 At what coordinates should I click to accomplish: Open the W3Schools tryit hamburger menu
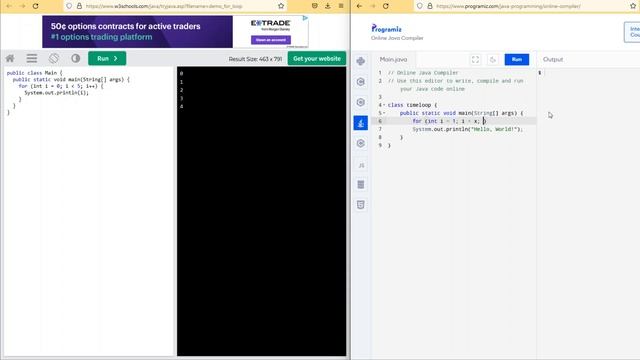pos(32,58)
